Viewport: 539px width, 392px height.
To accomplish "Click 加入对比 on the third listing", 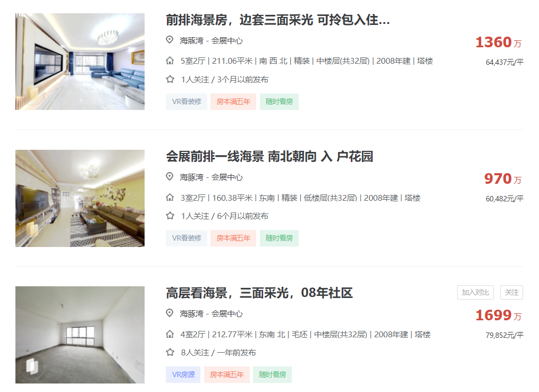I will tap(475, 292).
